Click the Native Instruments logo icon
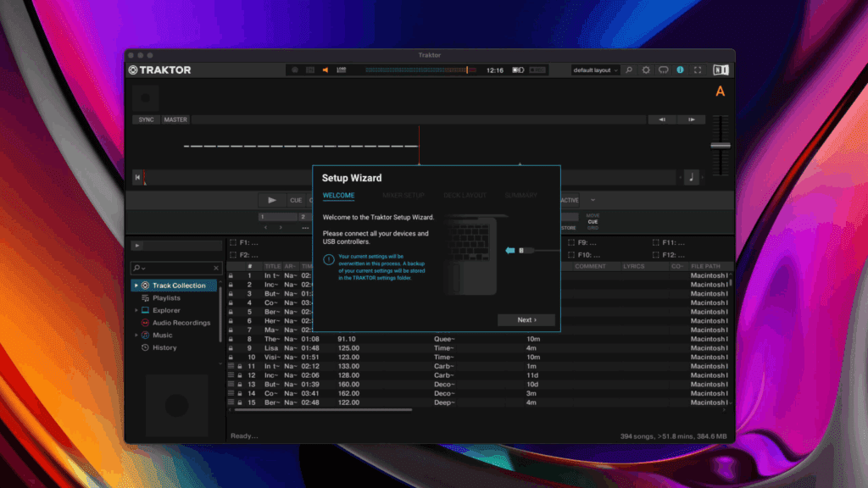 click(x=721, y=70)
